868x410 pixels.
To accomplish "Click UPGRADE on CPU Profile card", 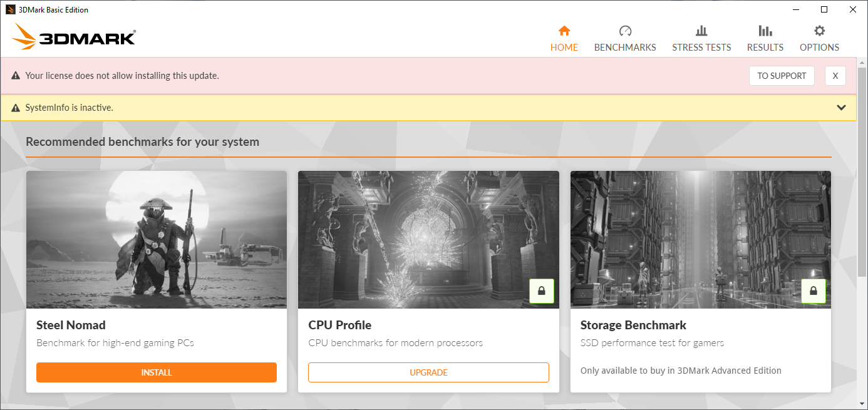I will [428, 372].
